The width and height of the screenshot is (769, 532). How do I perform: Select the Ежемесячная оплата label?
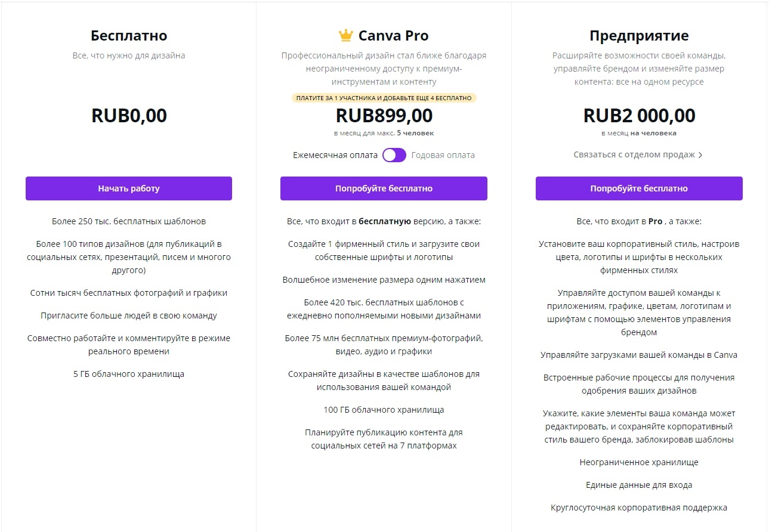335,155
